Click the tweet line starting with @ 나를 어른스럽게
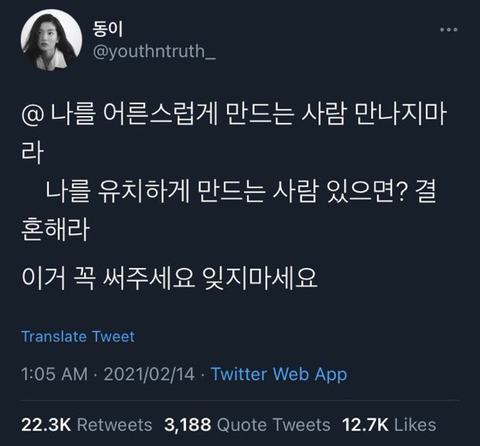Screen dimensions: 480x446 234,114
